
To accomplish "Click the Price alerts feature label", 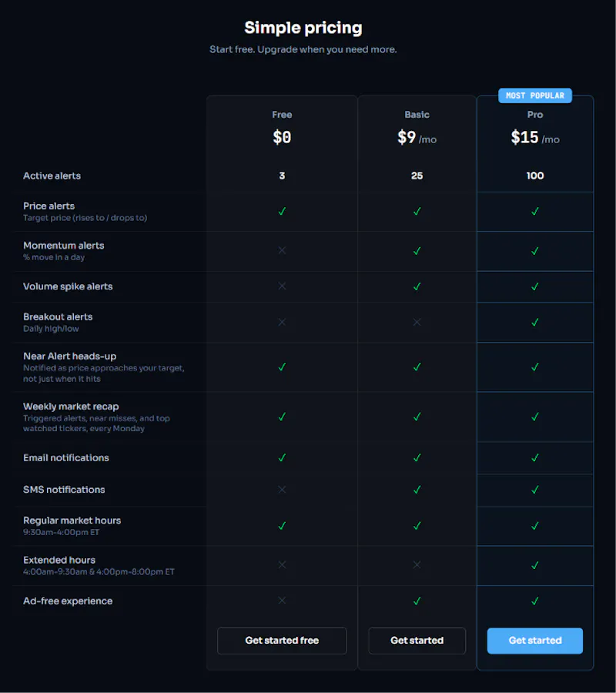I will [49, 206].
